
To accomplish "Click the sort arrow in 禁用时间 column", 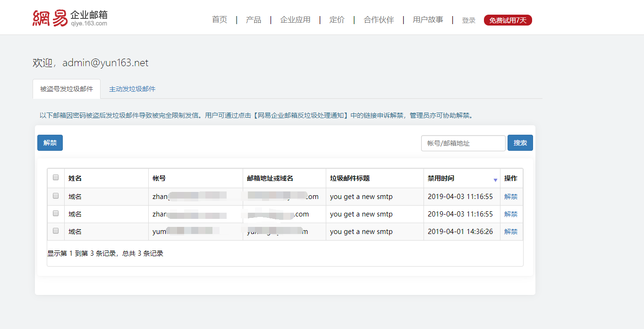I will click(x=495, y=180).
